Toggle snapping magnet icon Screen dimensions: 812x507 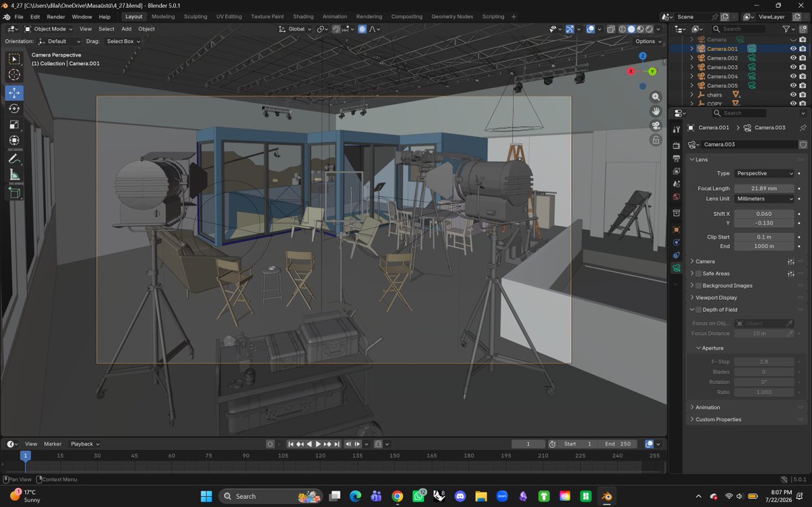(x=336, y=29)
